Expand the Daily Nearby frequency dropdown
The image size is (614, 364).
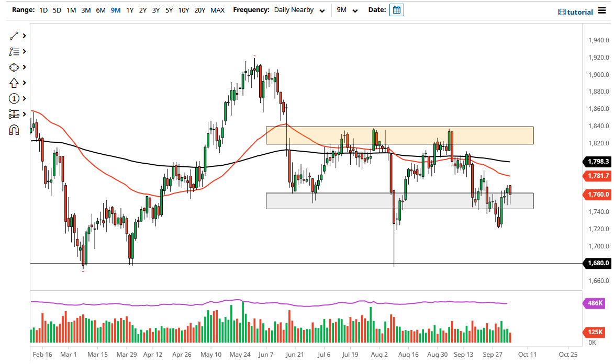pyautogui.click(x=299, y=10)
